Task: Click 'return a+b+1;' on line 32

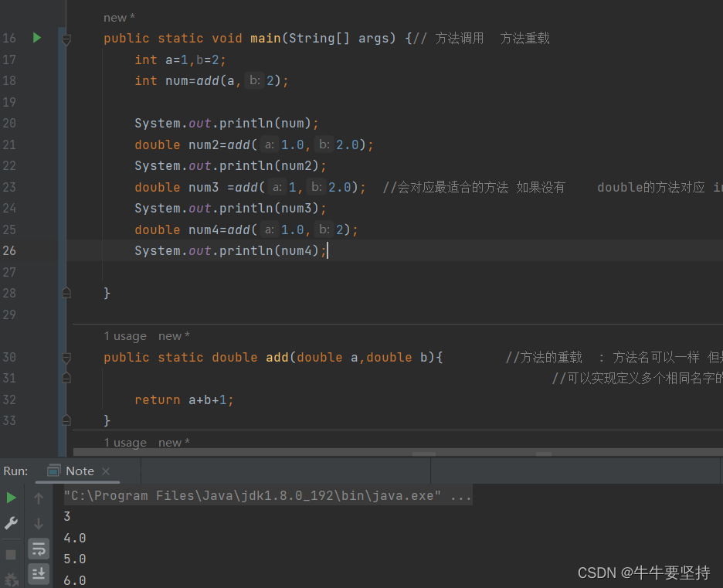Action: click(184, 399)
